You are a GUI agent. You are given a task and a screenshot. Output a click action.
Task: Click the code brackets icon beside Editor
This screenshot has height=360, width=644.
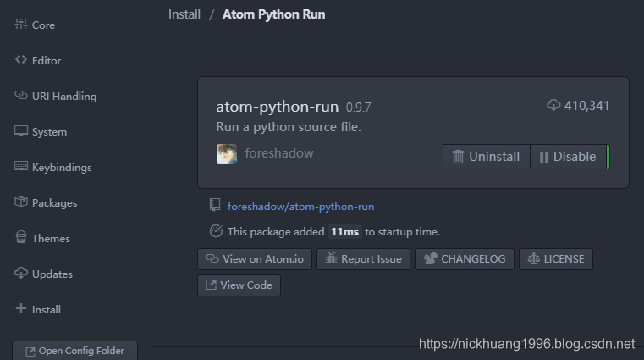point(21,59)
